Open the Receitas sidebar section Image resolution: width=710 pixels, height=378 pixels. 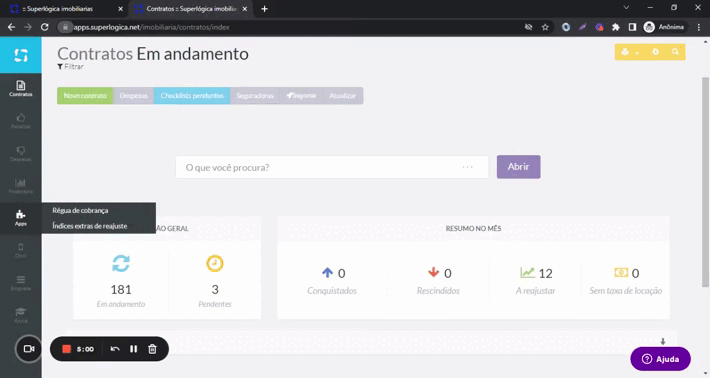pyautogui.click(x=20, y=121)
